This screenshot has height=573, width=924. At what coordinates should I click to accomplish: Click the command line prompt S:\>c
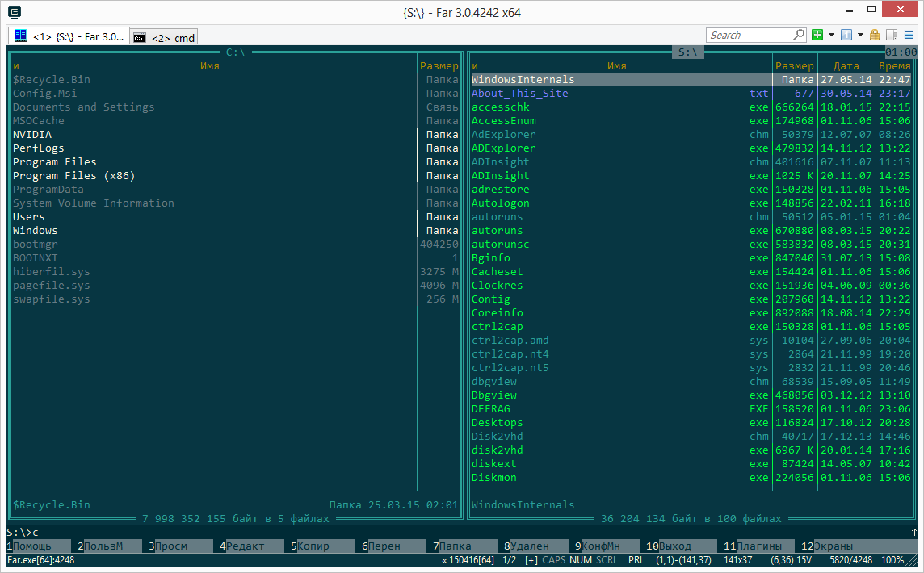(x=23, y=533)
